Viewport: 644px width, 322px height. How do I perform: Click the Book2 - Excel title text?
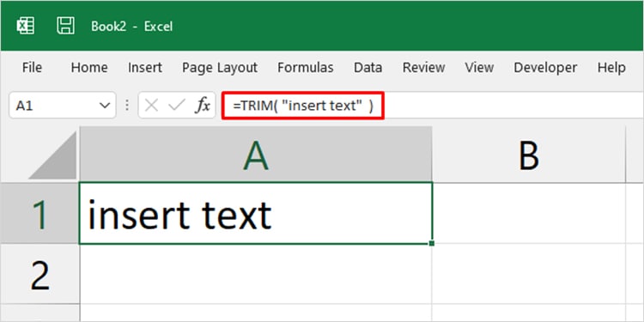click(x=131, y=27)
